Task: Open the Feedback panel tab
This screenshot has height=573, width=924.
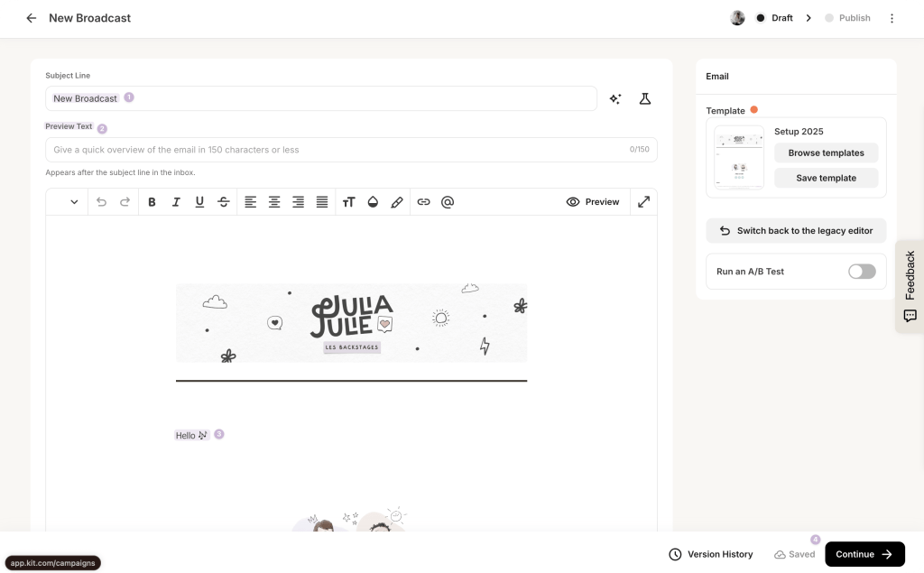Action: pos(909,284)
